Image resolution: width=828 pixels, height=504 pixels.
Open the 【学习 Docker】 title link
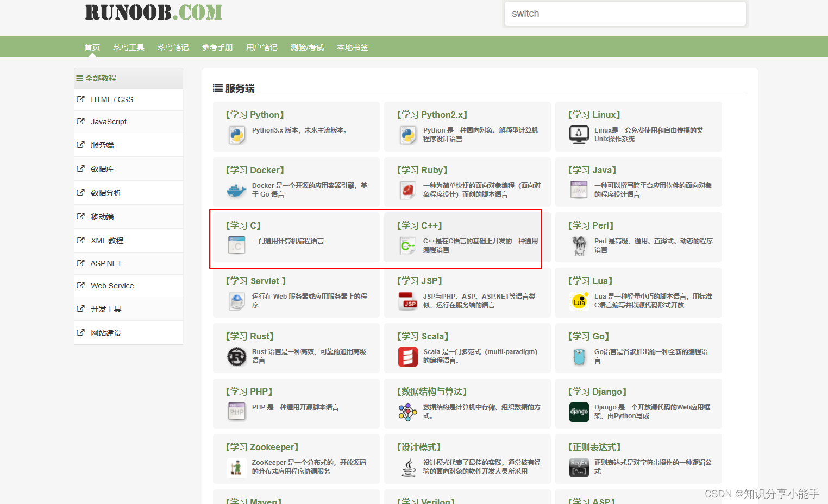[255, 170]
